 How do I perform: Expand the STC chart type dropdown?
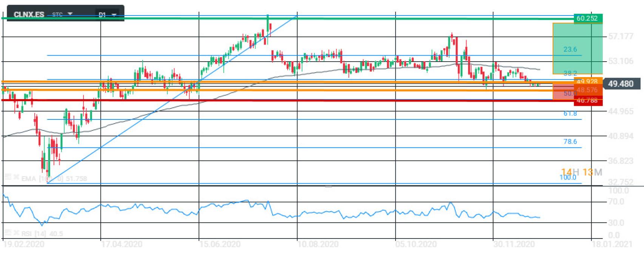[69, 14]
